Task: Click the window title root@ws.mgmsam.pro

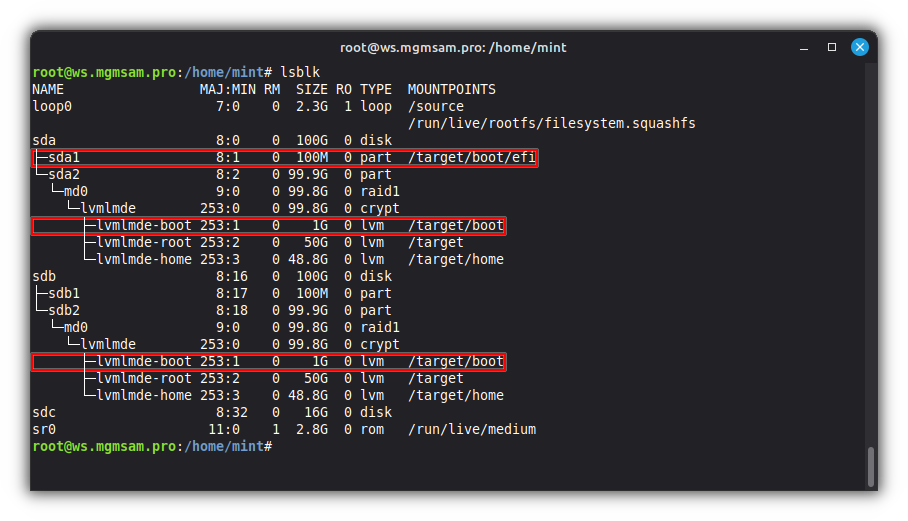Action: [x=453, y=47]
